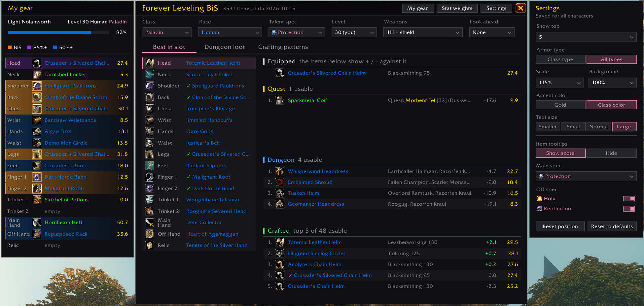The width and height of the screenshot is (644, 306).
Task: Open the Talent spec Protection dropdown
Action: (297, 32)
